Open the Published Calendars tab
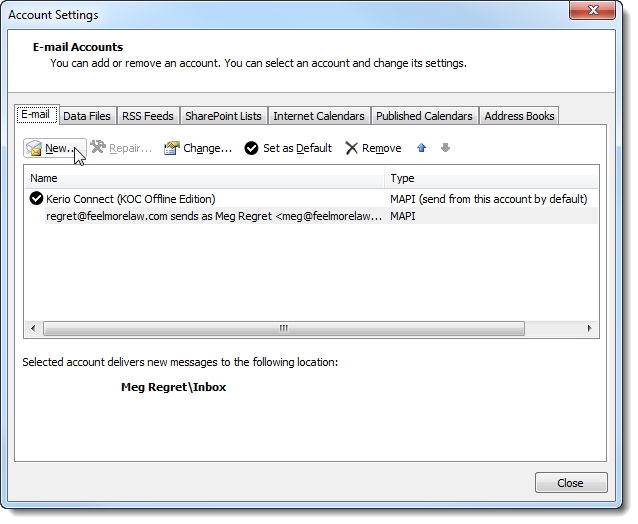The width and height of the screenshot is (638, 524). point(424,116)
